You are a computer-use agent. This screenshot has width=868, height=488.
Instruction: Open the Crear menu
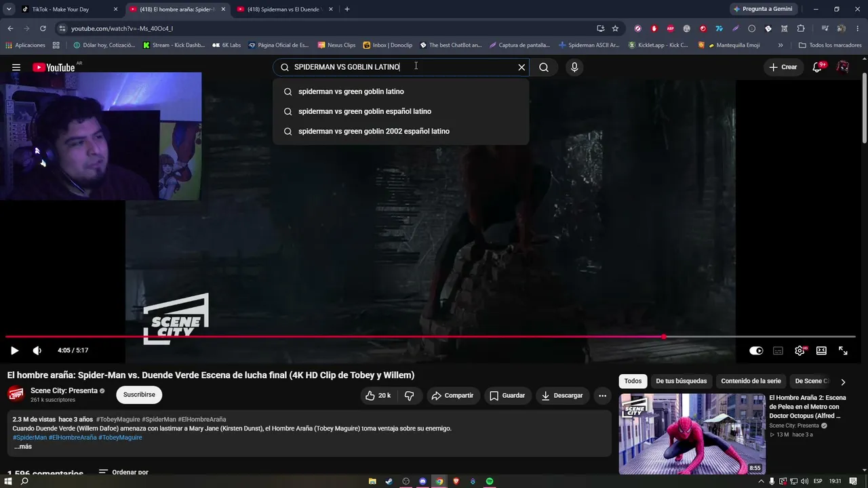point(783,67)
